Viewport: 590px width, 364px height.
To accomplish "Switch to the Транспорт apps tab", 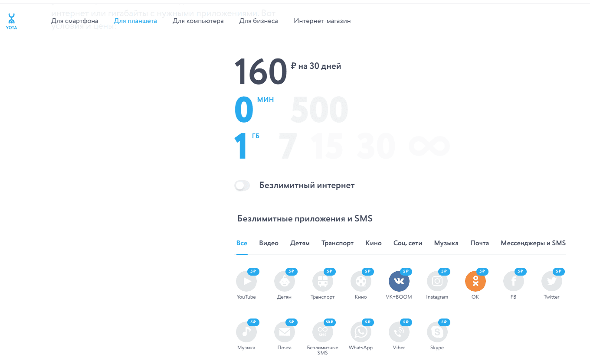I will tap(338, 243).
